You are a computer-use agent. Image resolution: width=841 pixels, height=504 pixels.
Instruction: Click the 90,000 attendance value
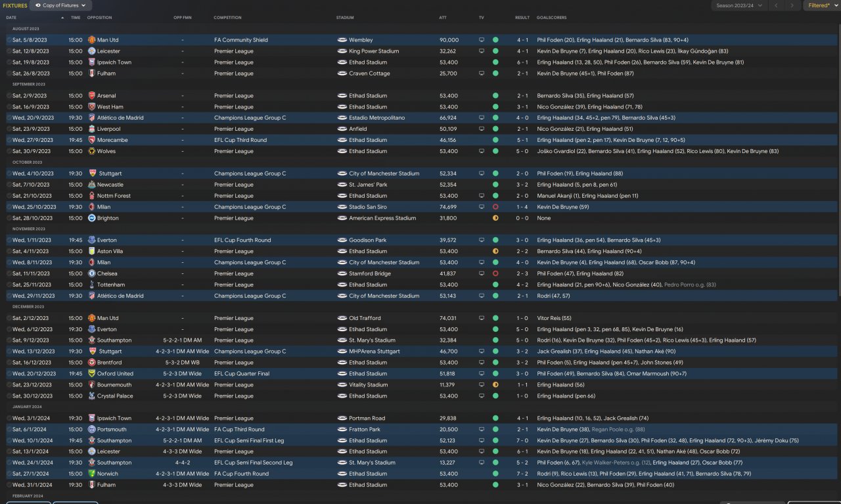tap(449, 40)
